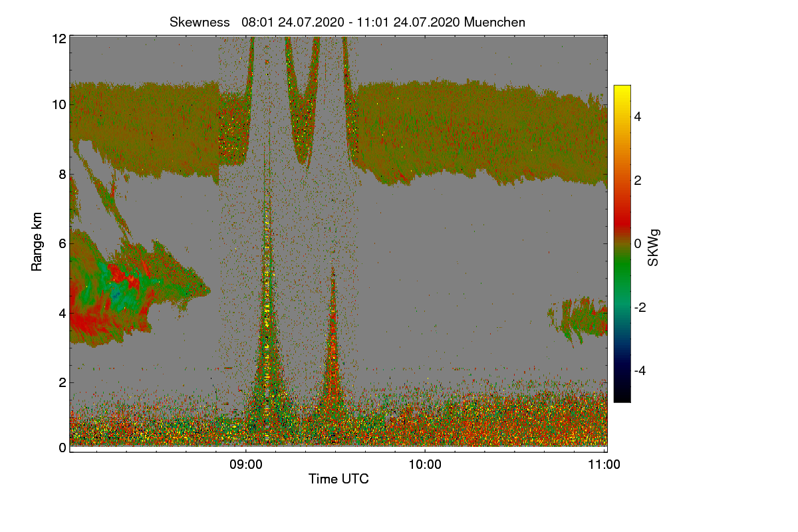The image size is (798, 532).
Task: Click the plot title beginning with Skewness
Action: (347, 22)
